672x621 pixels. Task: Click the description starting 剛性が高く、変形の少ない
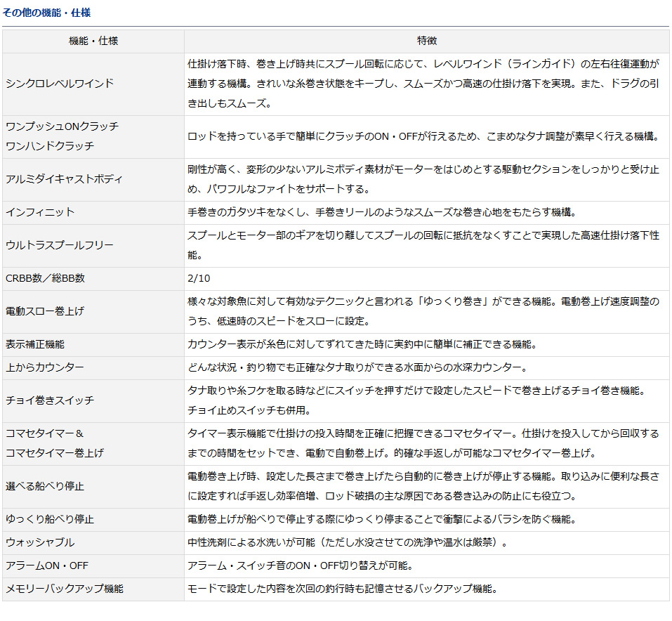(423, 179)
